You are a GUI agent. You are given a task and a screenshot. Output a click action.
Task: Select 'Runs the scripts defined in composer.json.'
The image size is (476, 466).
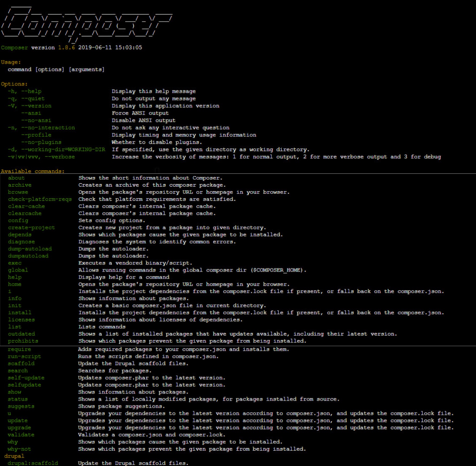pos(148,357)
